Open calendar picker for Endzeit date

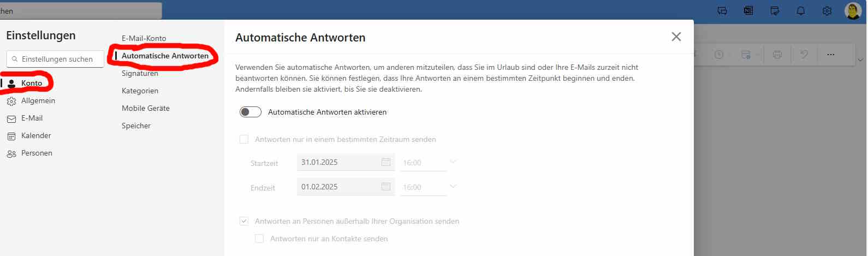tap(385, 187)
